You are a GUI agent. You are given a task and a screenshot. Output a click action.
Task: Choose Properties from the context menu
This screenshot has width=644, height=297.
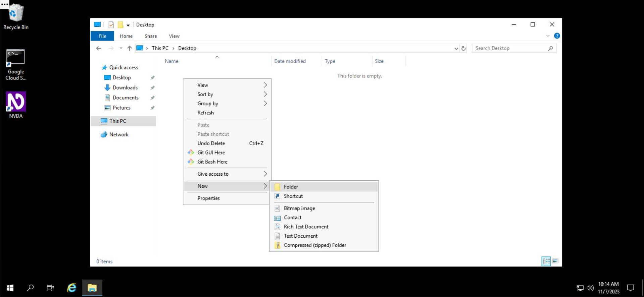(x=227, y=198)
